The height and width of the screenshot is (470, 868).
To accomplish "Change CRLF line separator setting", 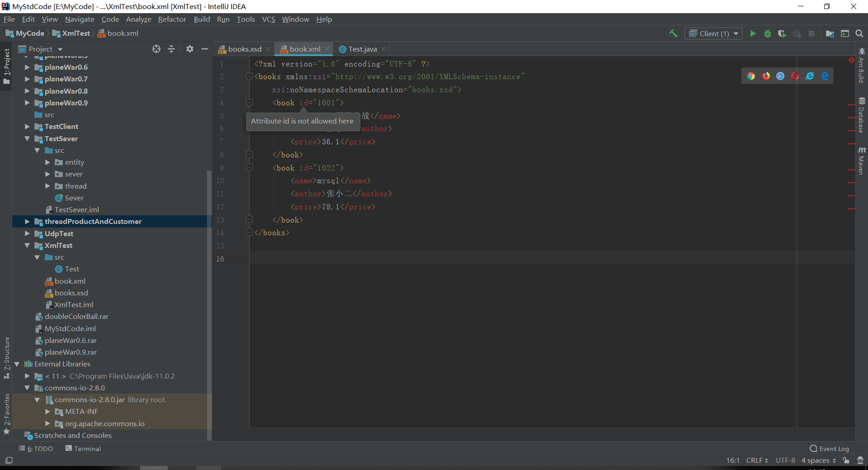I will click(757, 461).
